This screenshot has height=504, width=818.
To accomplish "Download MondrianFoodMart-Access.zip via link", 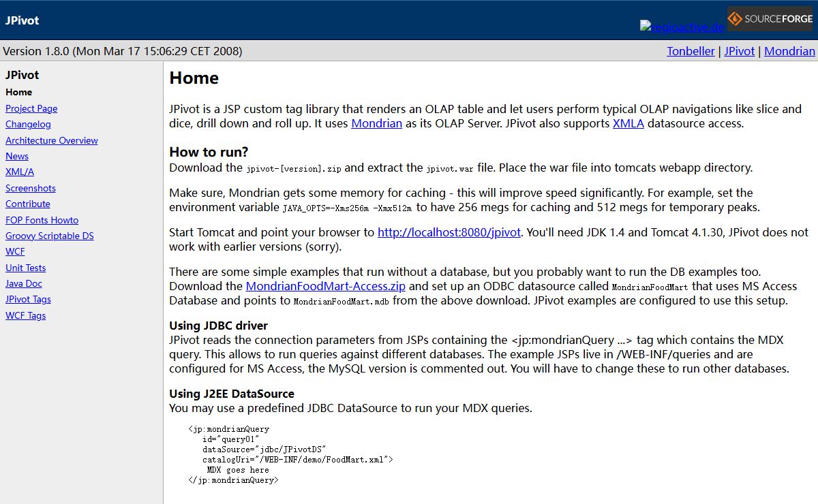I will tap(326, 286).
